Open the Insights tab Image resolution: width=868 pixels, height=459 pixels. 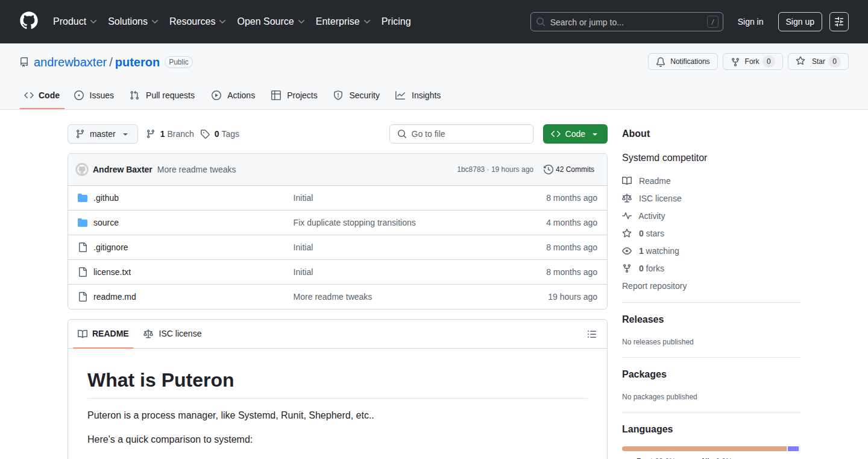click(418, 95)
